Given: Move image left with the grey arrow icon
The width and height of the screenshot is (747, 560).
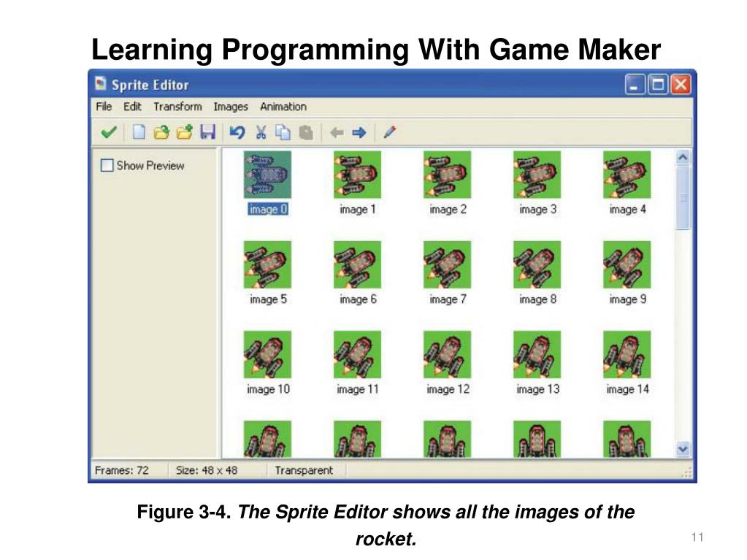Looking at the screenshot, I should coord(337,132).
